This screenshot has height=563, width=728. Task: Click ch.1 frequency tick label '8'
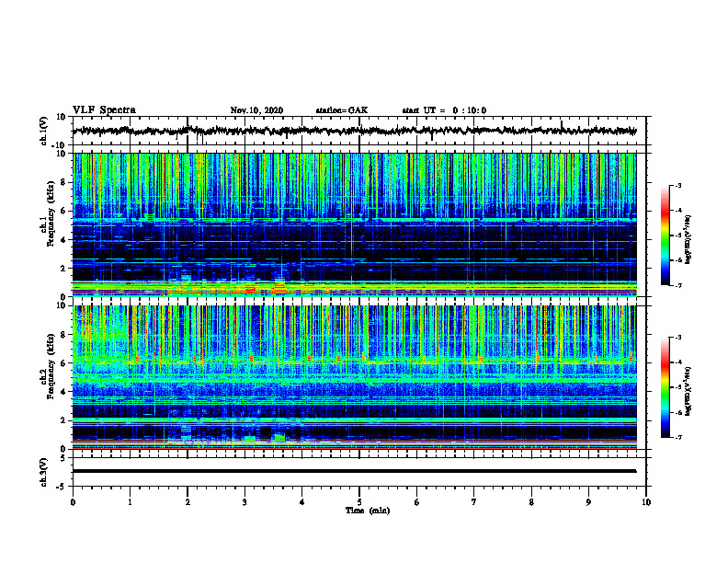[x=63, y=182]
